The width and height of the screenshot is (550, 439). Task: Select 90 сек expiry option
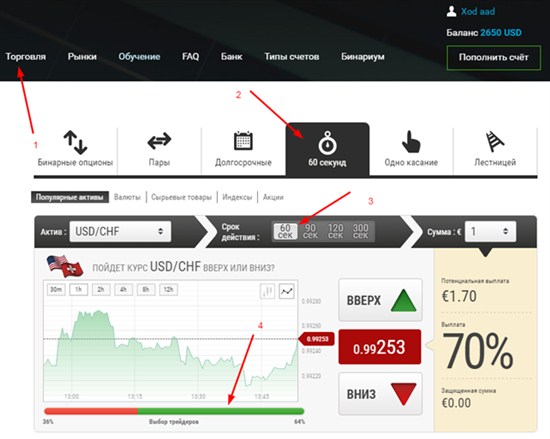tap(310, 231)
